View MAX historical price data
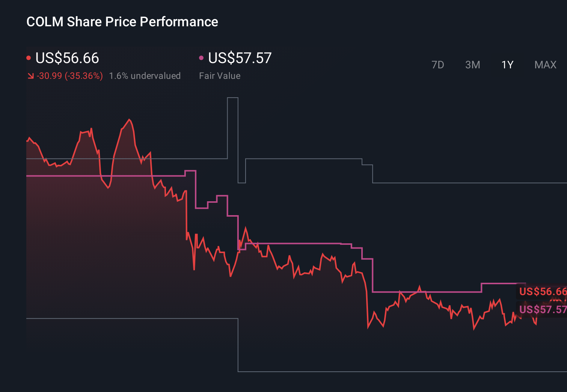Screen dimensions: 567x392 tap(545, 65)
